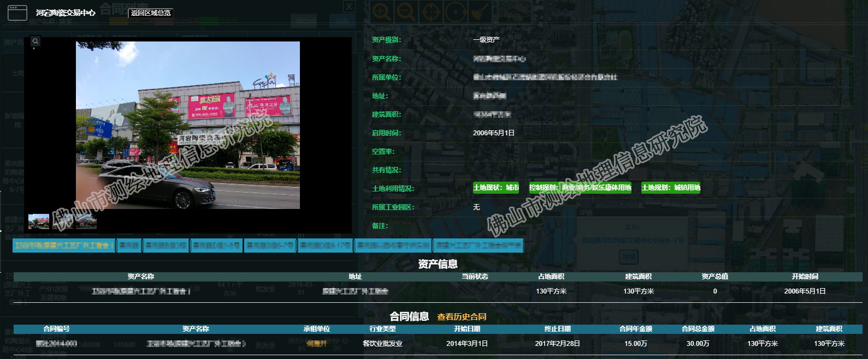
Task: Click the 资产级别: label
Action: coord(386,40)
